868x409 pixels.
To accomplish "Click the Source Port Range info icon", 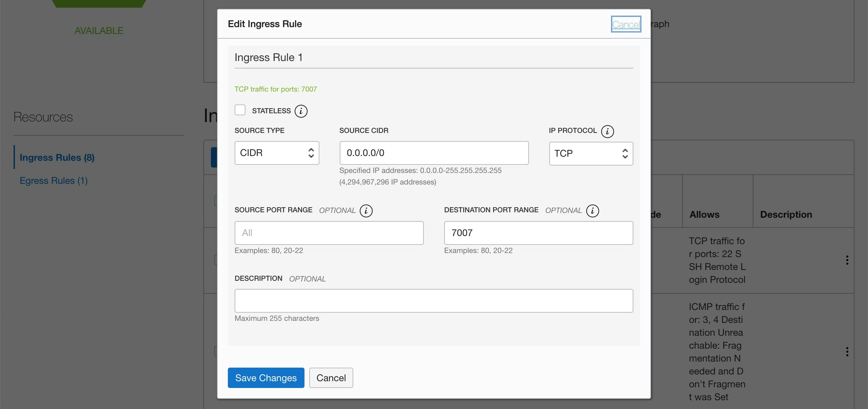I will pos(366,211).
